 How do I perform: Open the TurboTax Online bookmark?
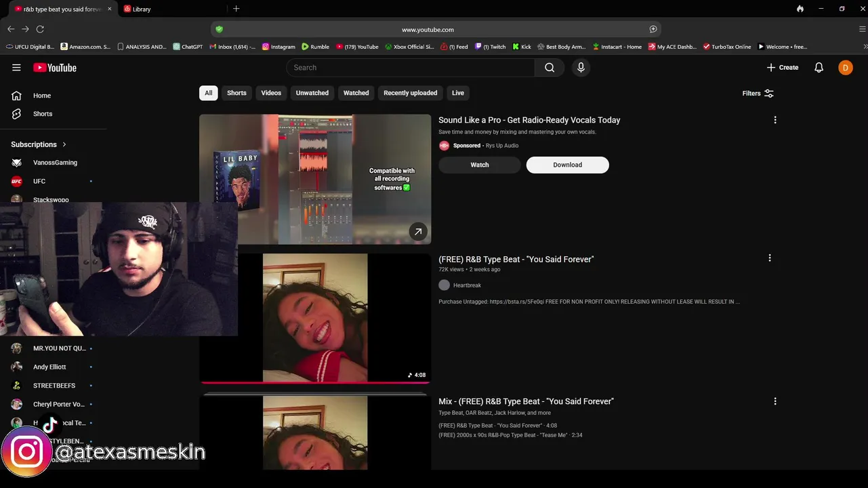point(727,47)
